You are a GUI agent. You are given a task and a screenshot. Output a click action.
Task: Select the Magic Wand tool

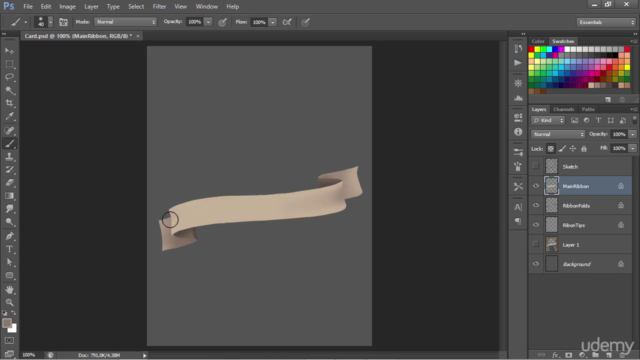pos(9,90)
